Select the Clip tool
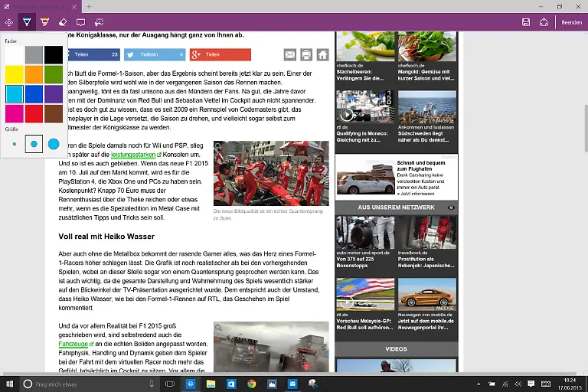This screenshot has width=588, height=392. (x=99, y=22)
